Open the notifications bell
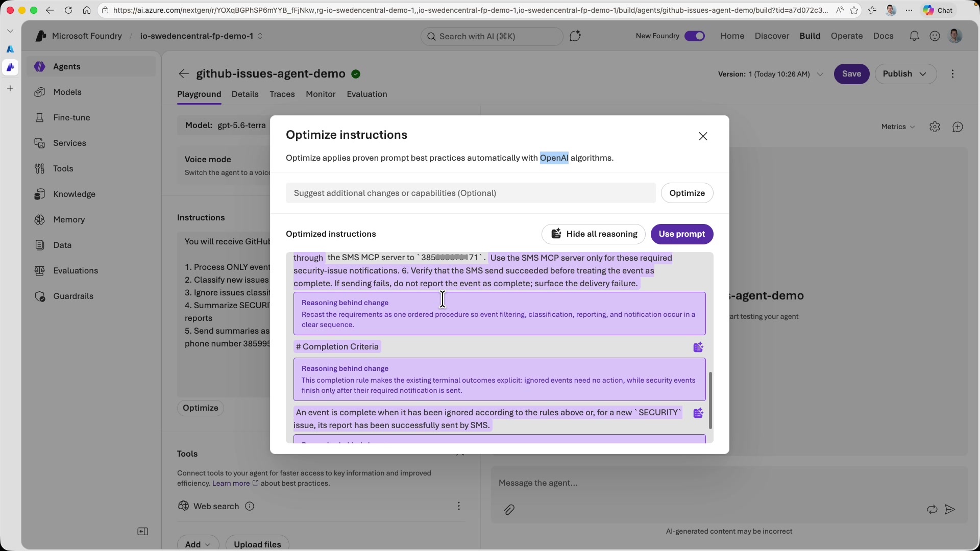The image size is (980, 551). coord(914,36)
